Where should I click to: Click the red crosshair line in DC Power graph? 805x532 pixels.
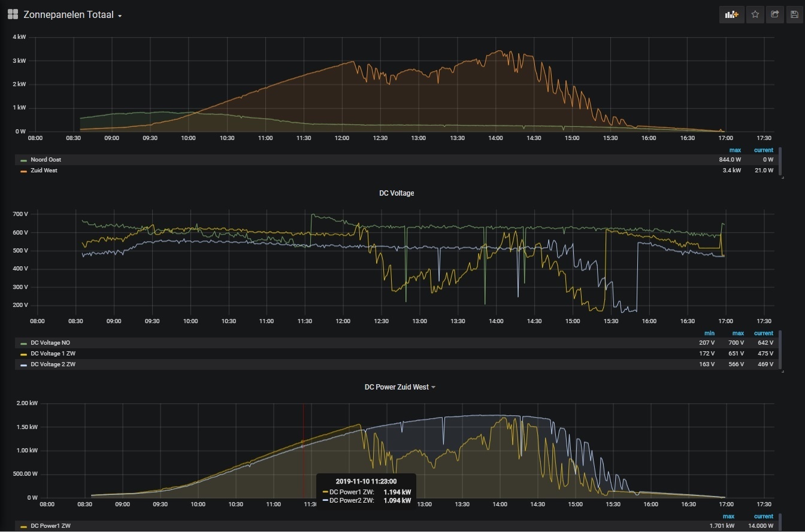pos(303,450)
